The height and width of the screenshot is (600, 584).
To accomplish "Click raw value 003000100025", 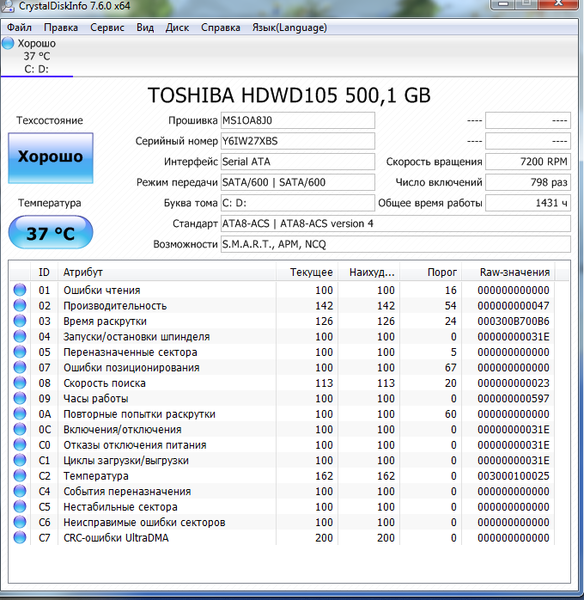I will (x=513, y=476).
